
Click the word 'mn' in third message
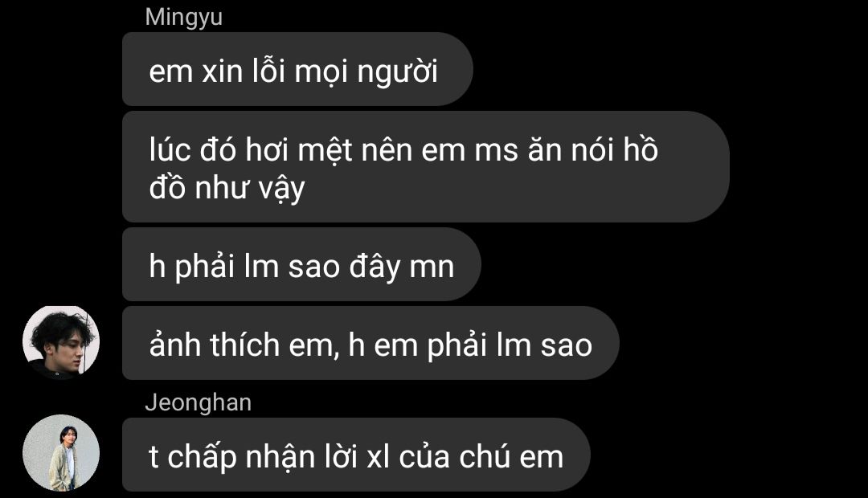pyautogui.click(x=432, y=267)
